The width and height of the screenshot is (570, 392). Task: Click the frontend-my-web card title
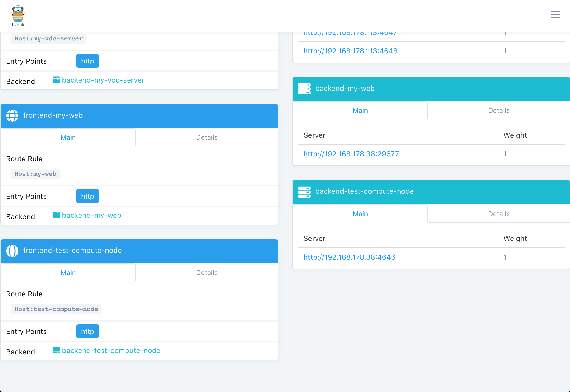pos(53,115)
